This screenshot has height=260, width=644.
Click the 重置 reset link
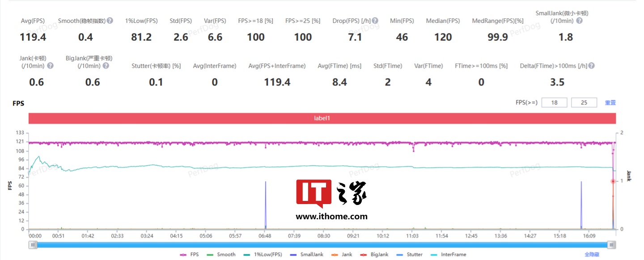610,103
